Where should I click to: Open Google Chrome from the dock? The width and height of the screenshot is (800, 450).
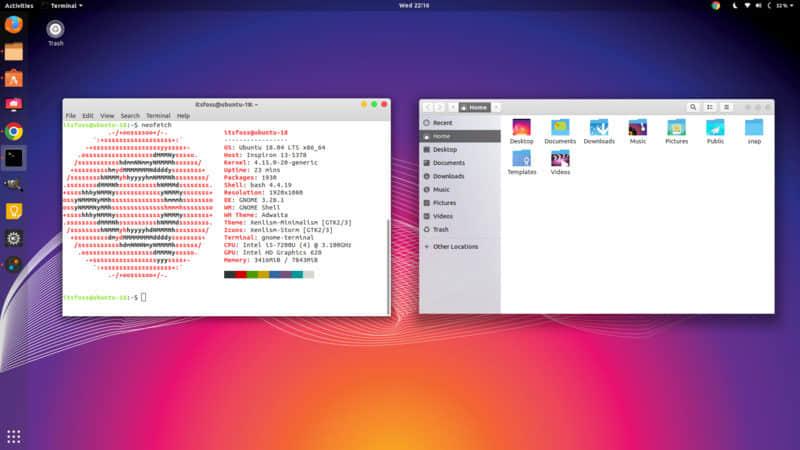14,130
